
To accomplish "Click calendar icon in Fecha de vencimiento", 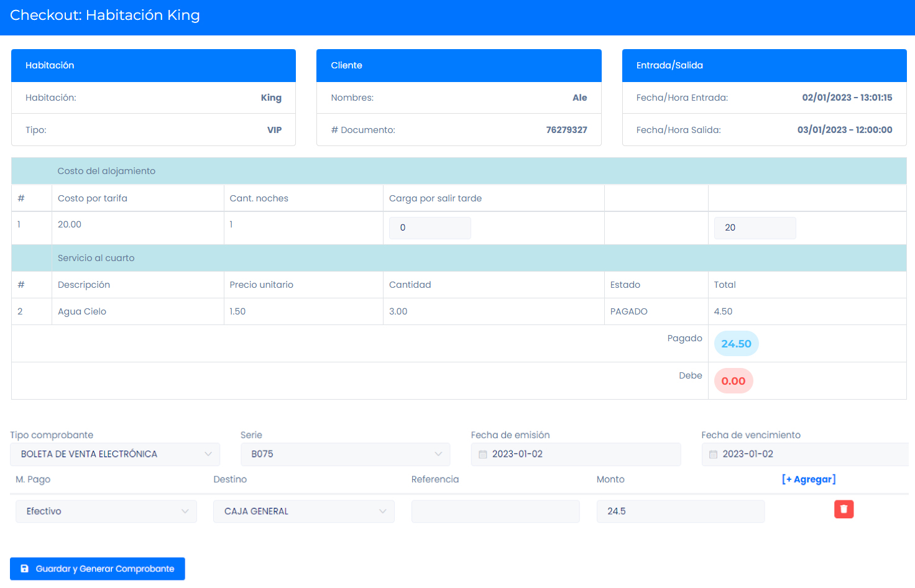I will point(713,454).
